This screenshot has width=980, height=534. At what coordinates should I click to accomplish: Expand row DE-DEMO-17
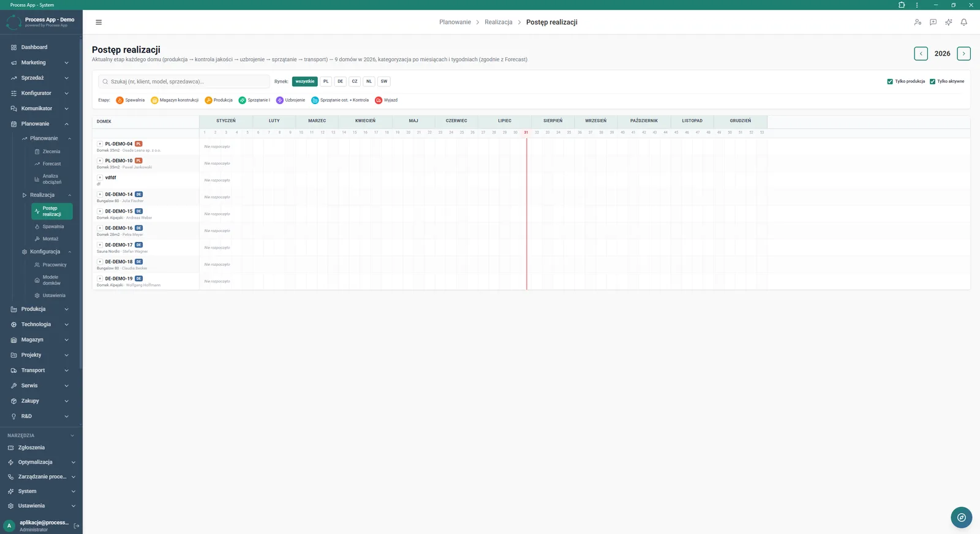(x=100, y=245)
